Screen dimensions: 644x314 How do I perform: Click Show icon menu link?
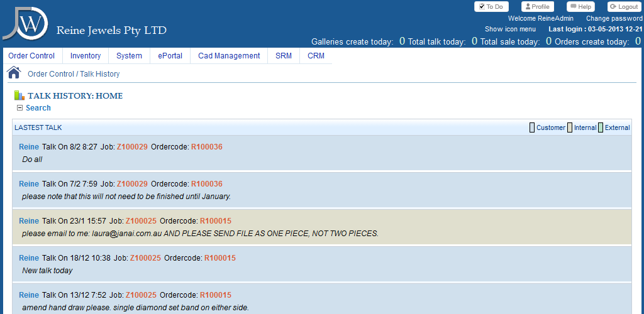(x=510, y=29)
